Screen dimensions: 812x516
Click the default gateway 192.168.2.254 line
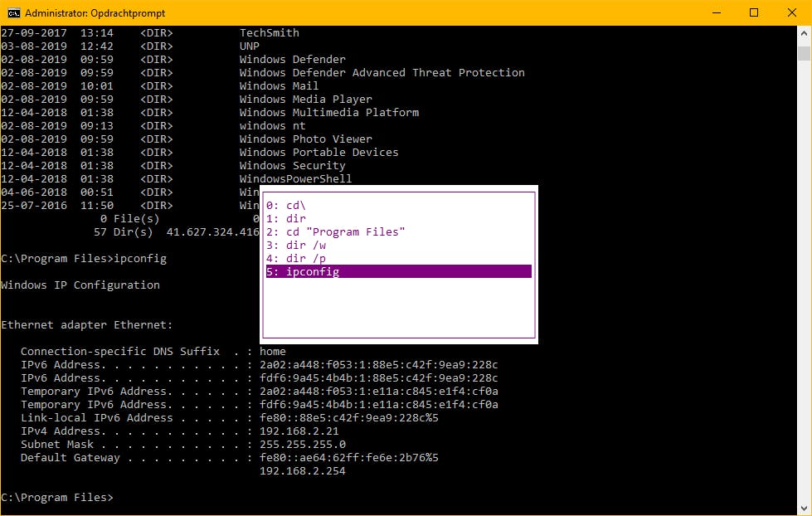tap(302, 470)
